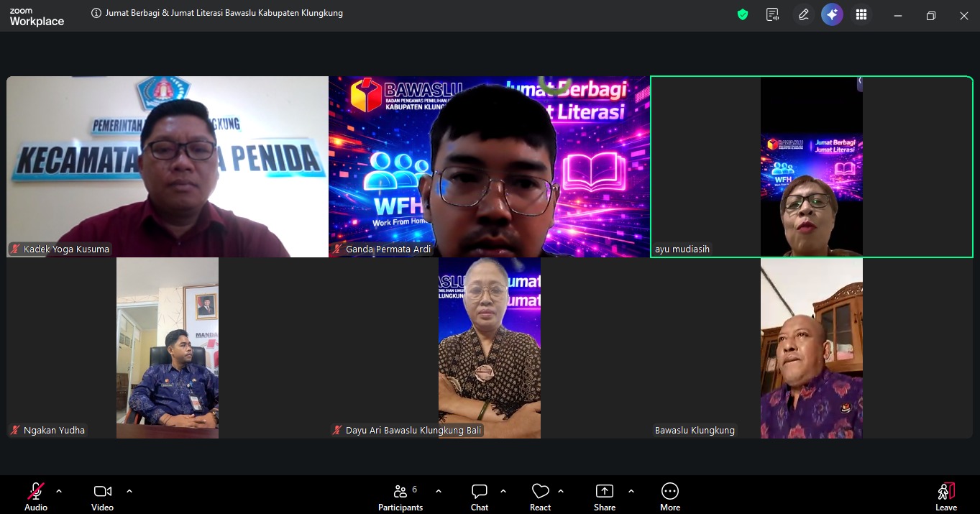
Task: Expand the Chat options arrow
Action: pos(503,491)
